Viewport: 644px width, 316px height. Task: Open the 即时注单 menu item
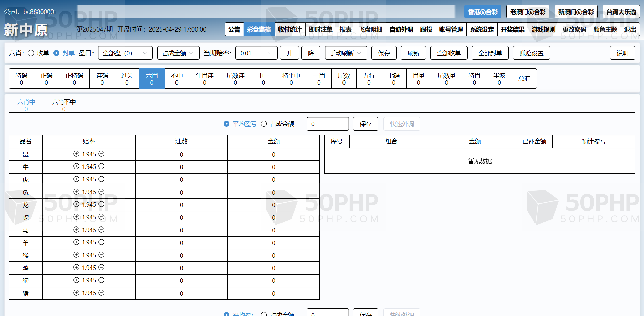320,29
